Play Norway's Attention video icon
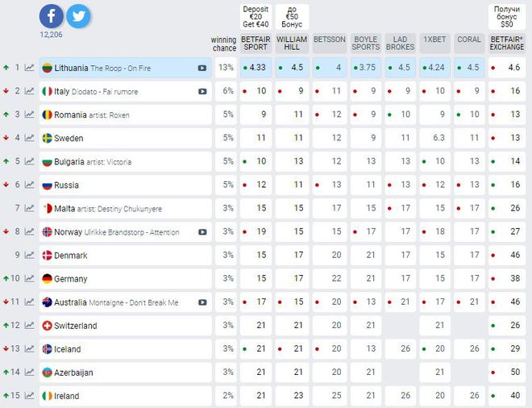 pos(202,232)
